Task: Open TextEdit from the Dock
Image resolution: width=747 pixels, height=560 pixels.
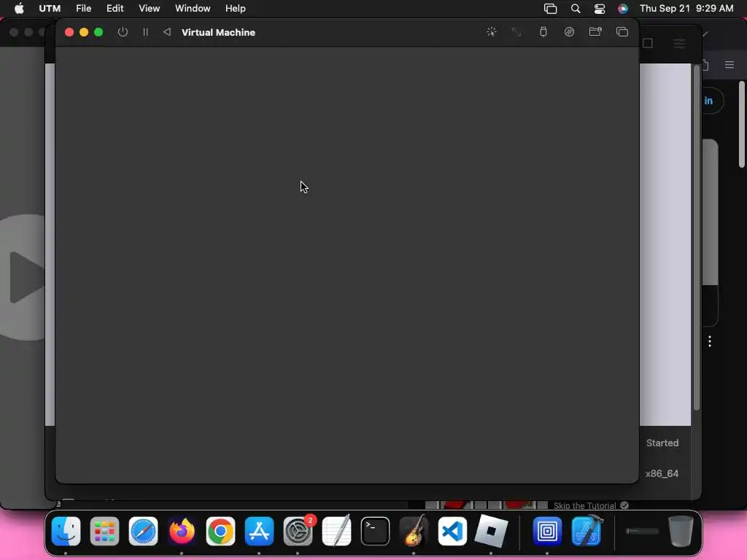Action: click(x=336, y=531)
